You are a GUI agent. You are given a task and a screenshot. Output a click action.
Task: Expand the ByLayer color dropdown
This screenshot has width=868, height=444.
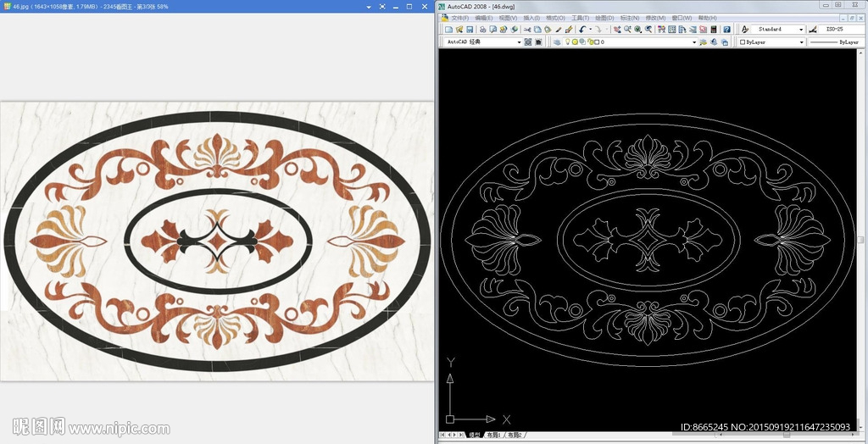(801, 42)
